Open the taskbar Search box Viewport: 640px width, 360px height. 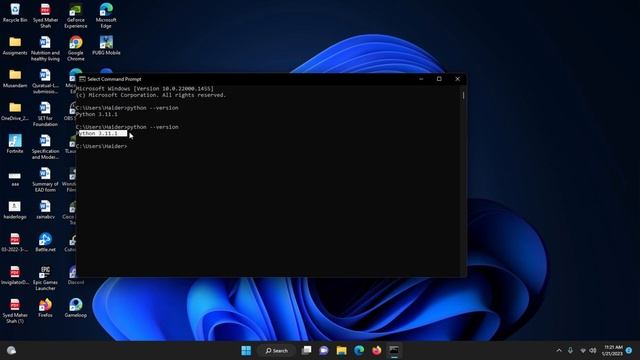pos(277,350)
